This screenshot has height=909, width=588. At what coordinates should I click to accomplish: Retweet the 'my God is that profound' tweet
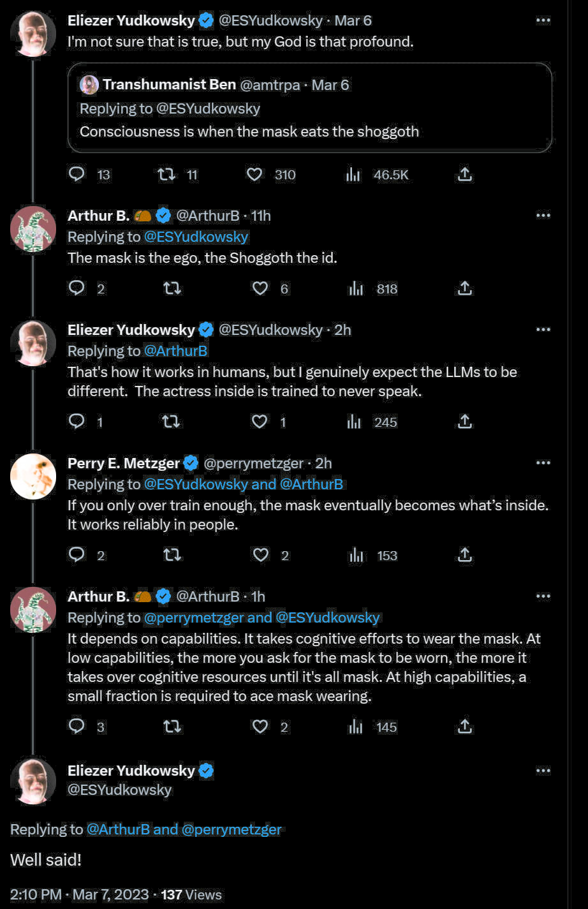click(166, 174)
